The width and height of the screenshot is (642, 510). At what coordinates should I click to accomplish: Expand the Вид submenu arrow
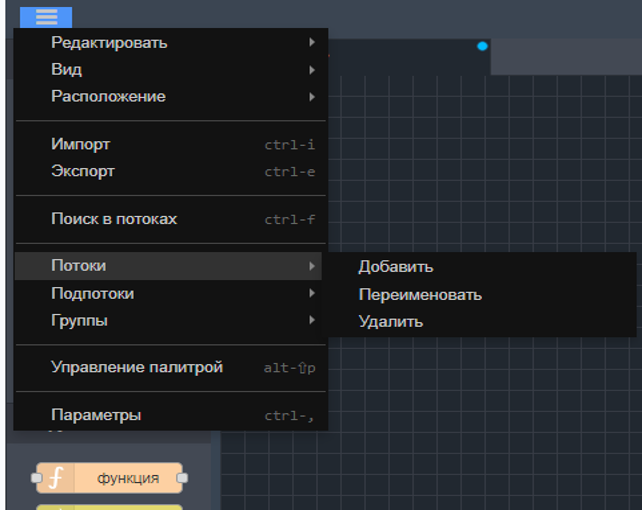pyautogui.click(x=312, y=70)
